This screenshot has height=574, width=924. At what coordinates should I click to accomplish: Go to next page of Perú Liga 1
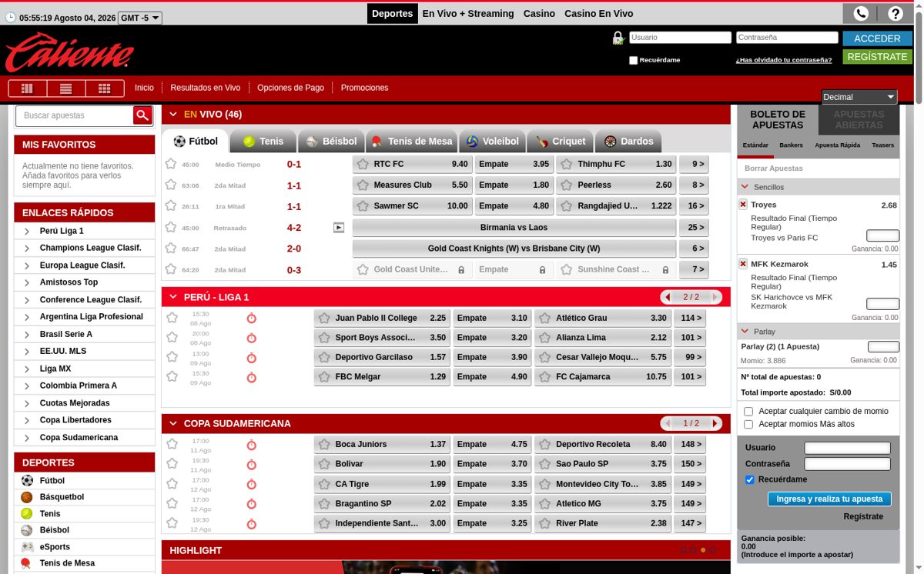pyautogui.click(x=715, y=297)
